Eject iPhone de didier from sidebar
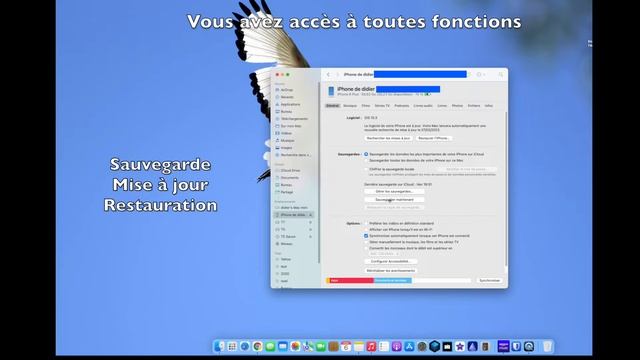640x360 pixels. 311,215
